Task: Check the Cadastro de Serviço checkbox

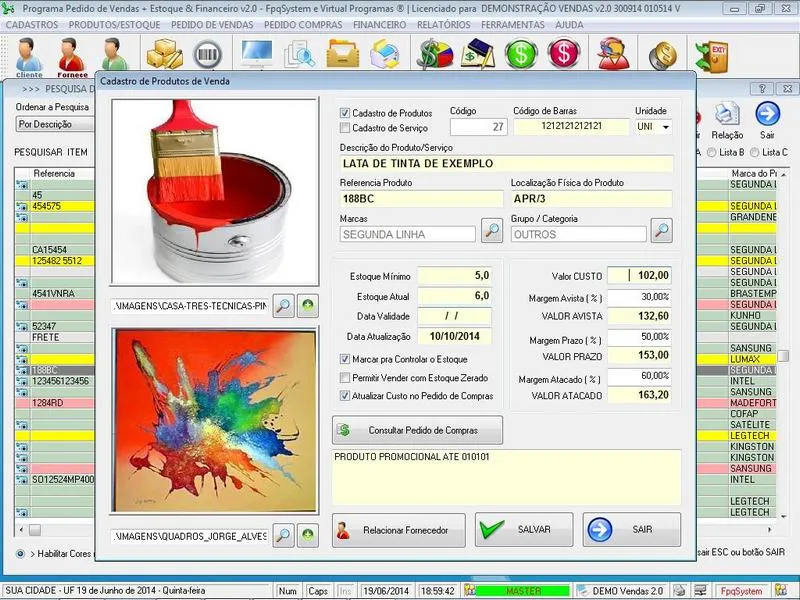Action: 345,128
